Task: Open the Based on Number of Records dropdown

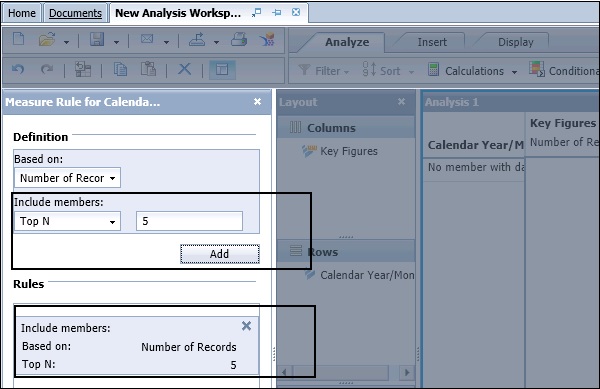Action: point(67,178)
